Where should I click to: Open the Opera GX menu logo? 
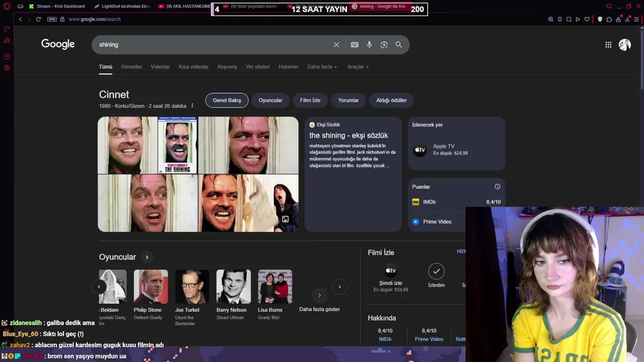point(7,6)
